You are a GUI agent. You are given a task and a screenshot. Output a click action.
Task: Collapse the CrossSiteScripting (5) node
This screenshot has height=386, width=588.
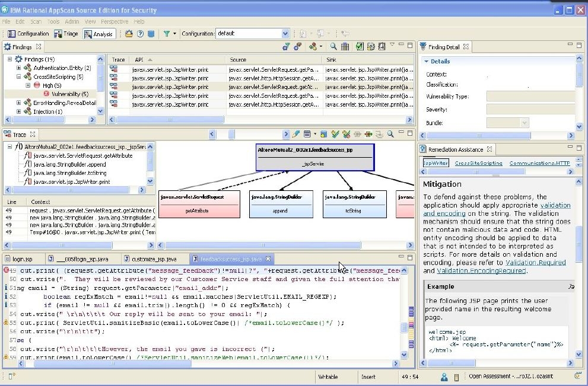pos(19,76)
